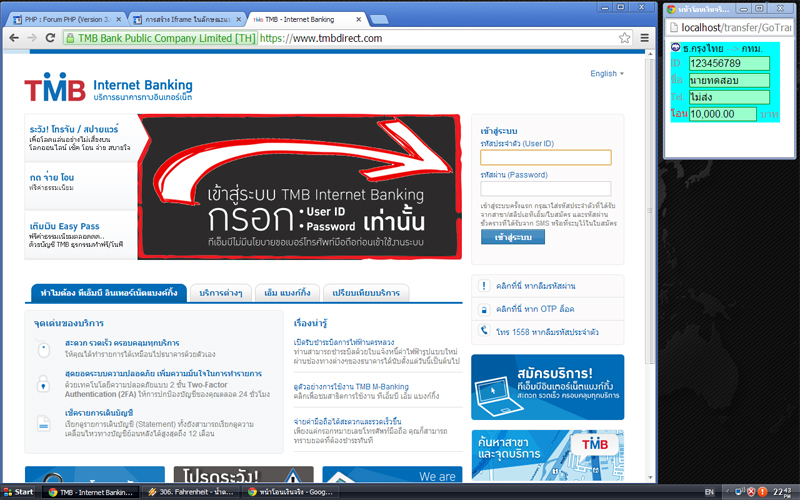Click the phone icon beside 1558
Viewport: 800px width, 500px height.
(484, 330)
